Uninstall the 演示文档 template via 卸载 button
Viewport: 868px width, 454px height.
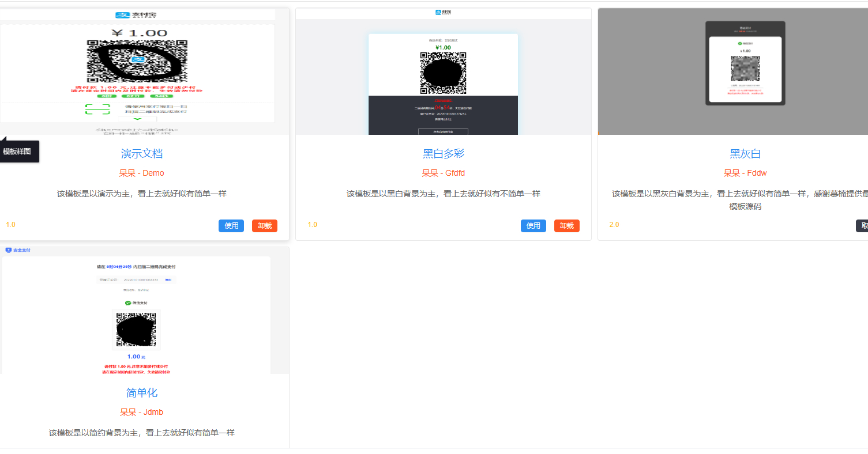(x=265, y=226)
